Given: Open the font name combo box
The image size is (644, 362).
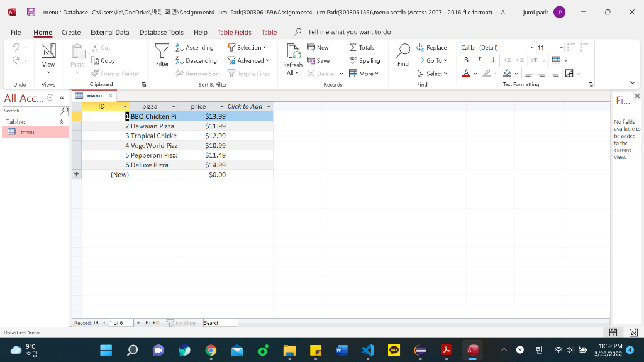Looking at the screenshot, I should 497,48.
